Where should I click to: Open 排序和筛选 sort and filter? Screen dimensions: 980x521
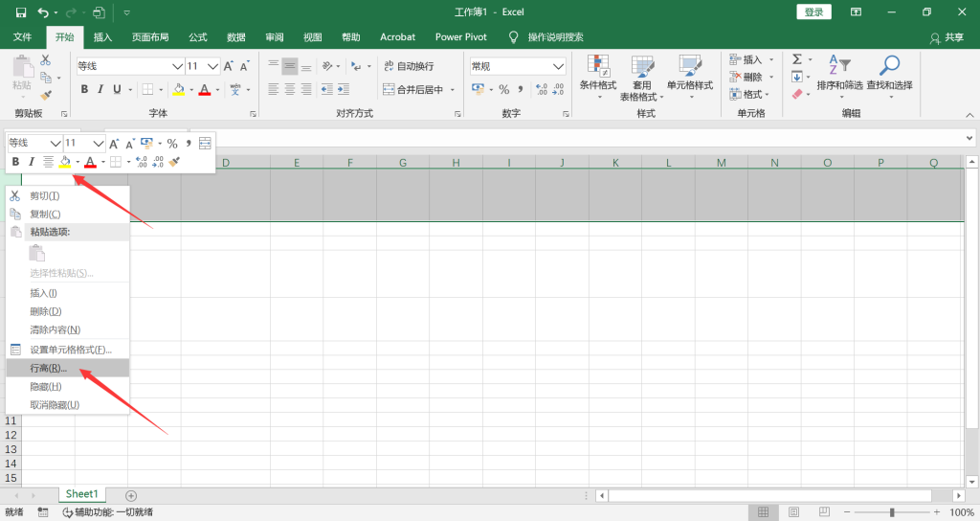click(x=839, y=77)
